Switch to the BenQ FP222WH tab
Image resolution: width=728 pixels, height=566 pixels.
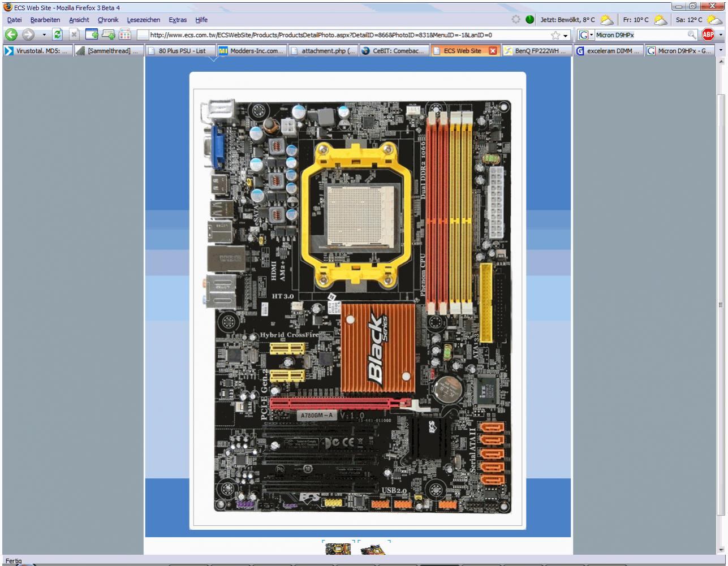tap(536, 51)
